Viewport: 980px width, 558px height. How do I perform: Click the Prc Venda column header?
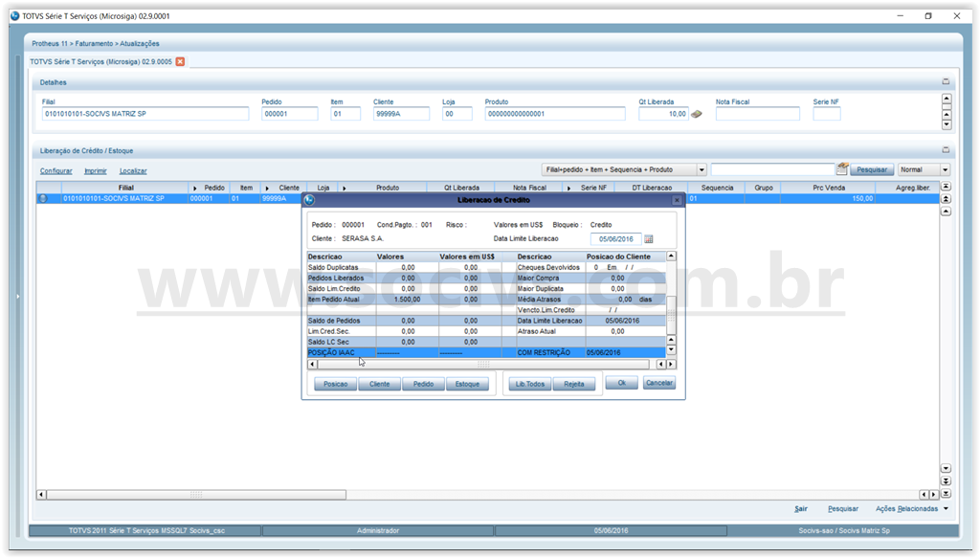829,188
